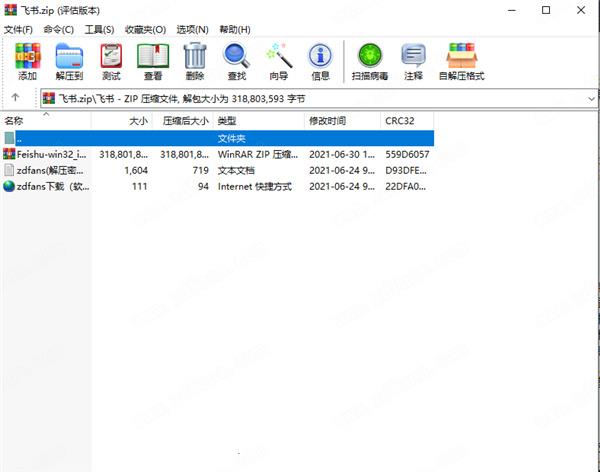Screen dimensions: 600x472
Task: Click the size value 1,604
Action: coord(136,170)
